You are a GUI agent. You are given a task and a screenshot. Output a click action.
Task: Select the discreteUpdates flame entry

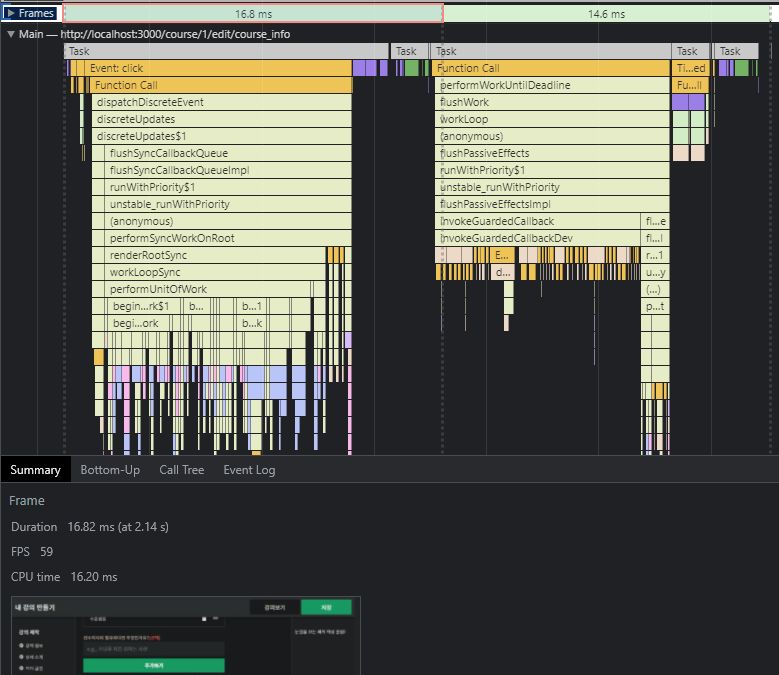pos(222,119)
